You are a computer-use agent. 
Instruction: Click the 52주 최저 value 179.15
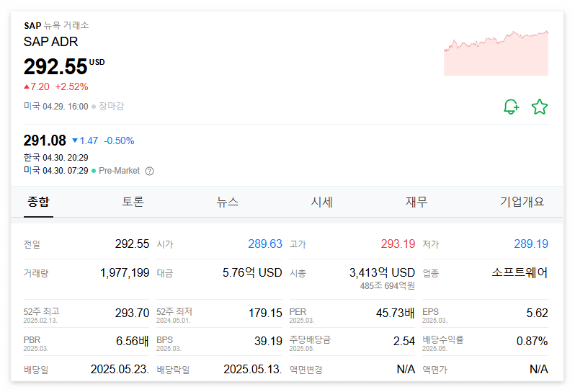(x=265, y=313)
